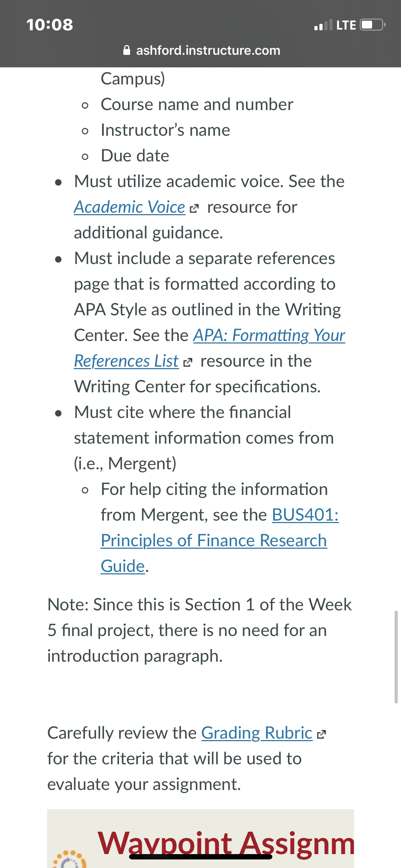This screenshot has height=868, width=401.
Task: Tap the Waypoint logo icon
Action: [70, 859]
